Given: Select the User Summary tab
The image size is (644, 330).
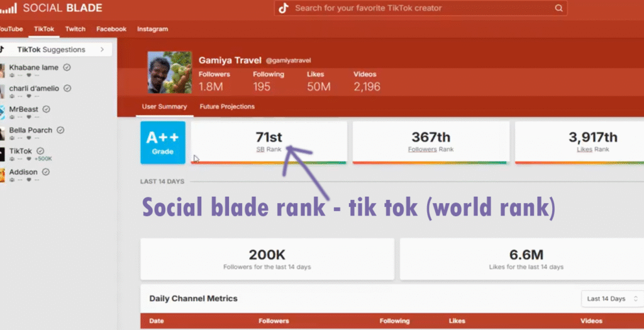Looking at the screenshot, I should click(164, 107).
